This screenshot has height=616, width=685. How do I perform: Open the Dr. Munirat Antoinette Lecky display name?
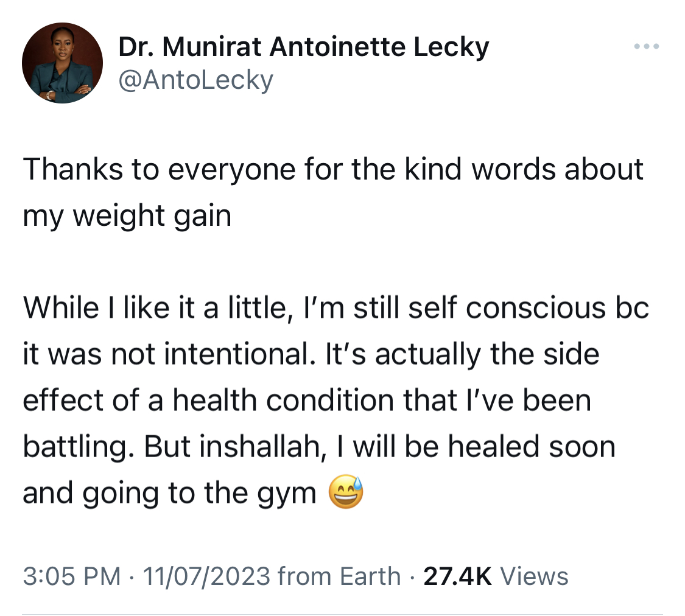tap(304, 47)
